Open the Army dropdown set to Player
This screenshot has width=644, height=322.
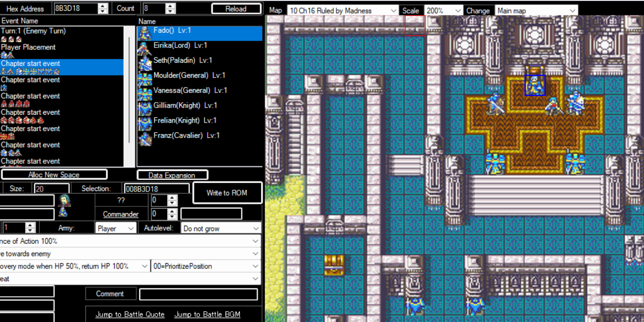(116, 228)
